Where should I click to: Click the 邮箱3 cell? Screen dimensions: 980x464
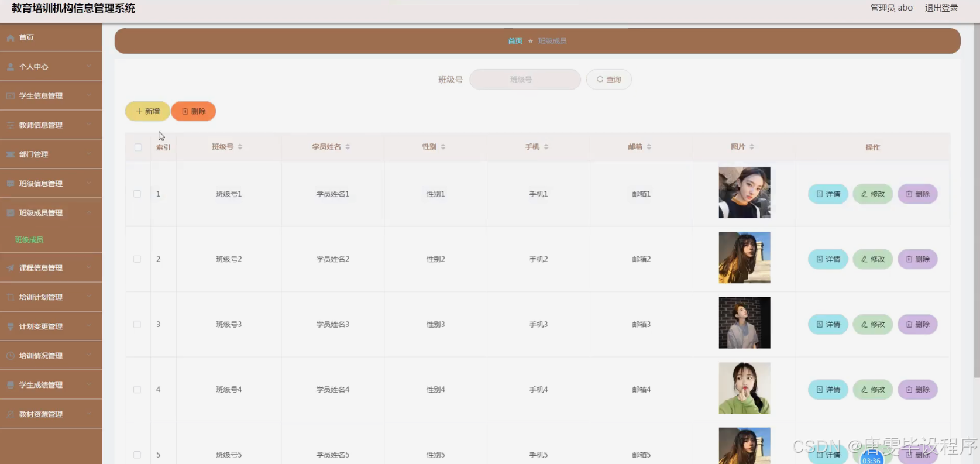(x=641, y=324)
